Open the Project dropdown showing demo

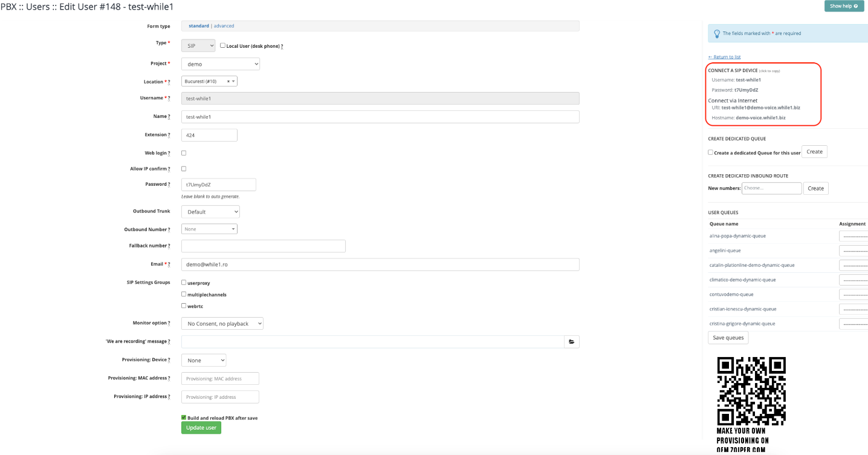[x=220, y=64]
